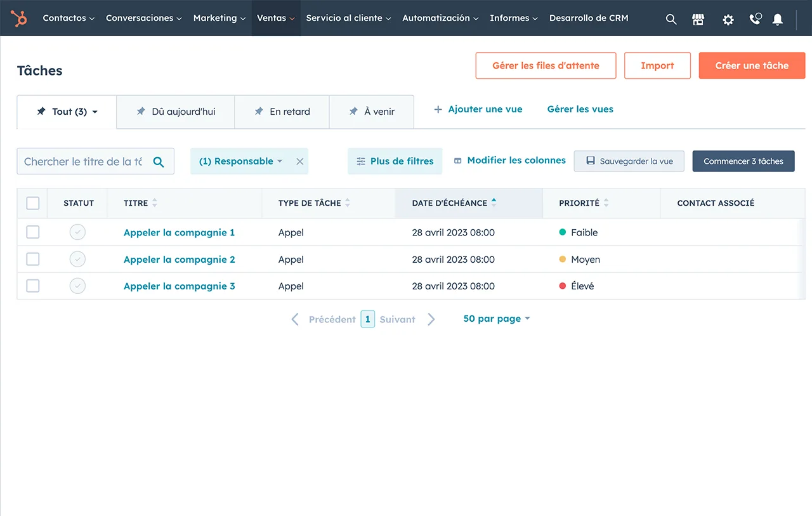
Task: Click the phone calling icon
Action: point(755,19)
